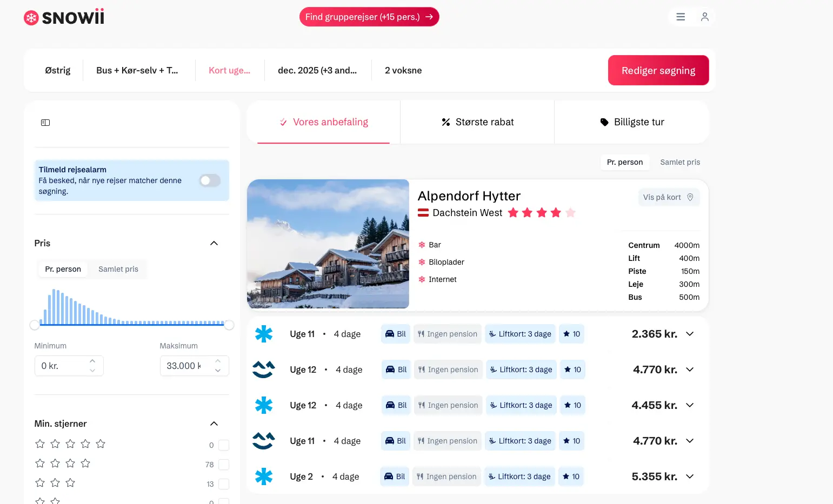Collapse the Pris filter section
This screenshot has width=833, height=504.
(214, 243)
